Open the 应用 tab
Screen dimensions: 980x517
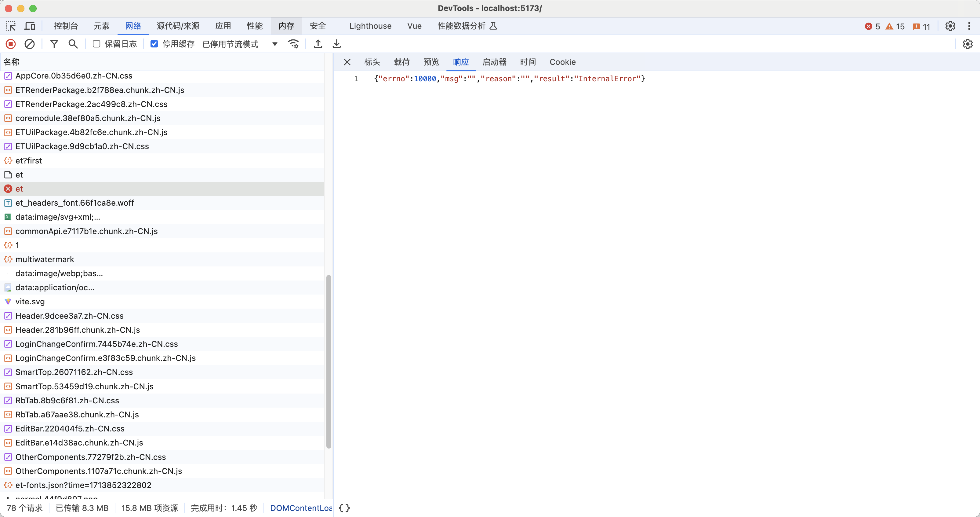pos(223,26)
